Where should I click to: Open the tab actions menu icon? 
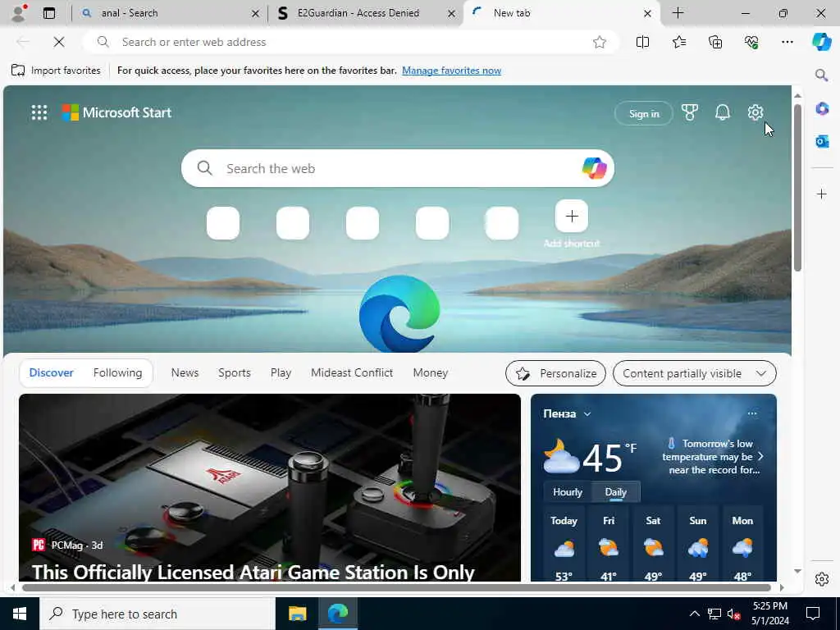tap(48, 13)
